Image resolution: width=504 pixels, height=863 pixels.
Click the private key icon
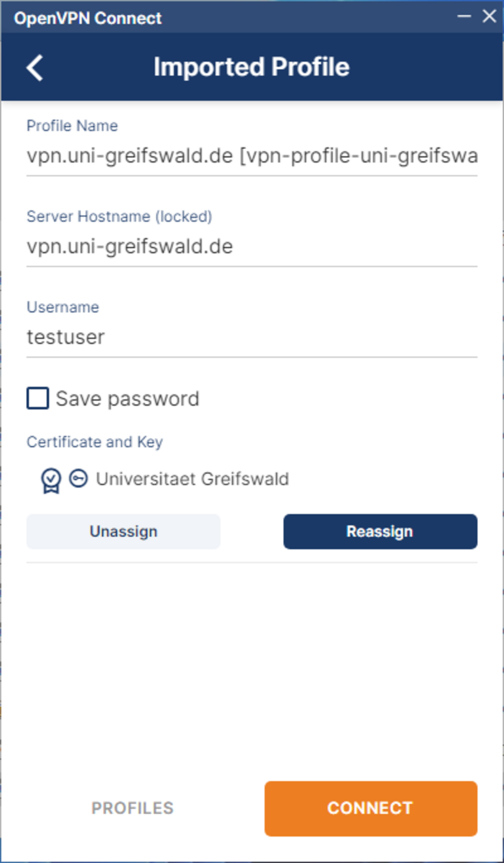point(79,478)
